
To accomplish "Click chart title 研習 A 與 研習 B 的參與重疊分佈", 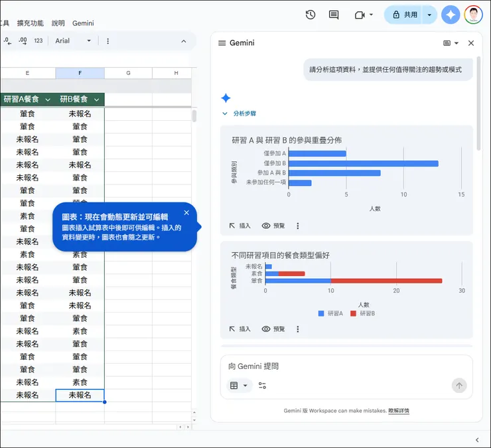I will [287, 140].
